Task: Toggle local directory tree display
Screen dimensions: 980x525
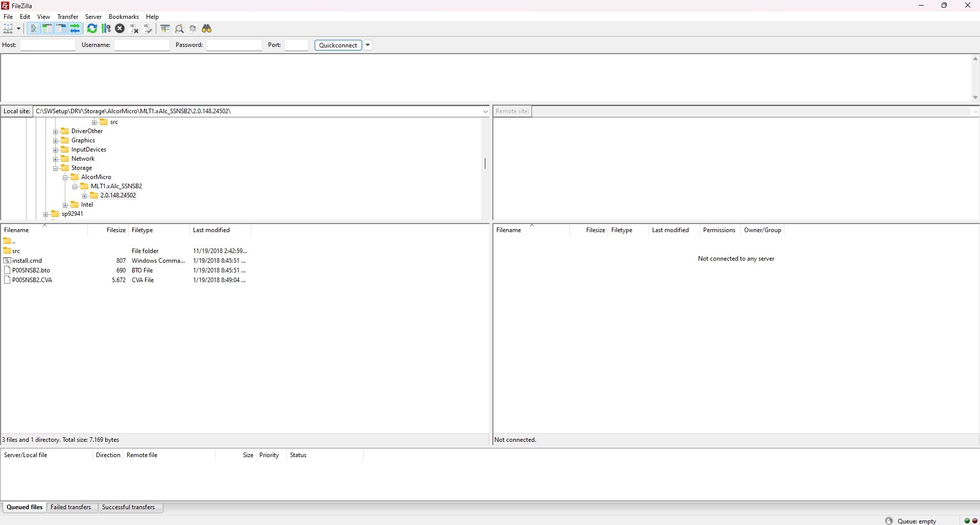Action: tap(47, 29)
